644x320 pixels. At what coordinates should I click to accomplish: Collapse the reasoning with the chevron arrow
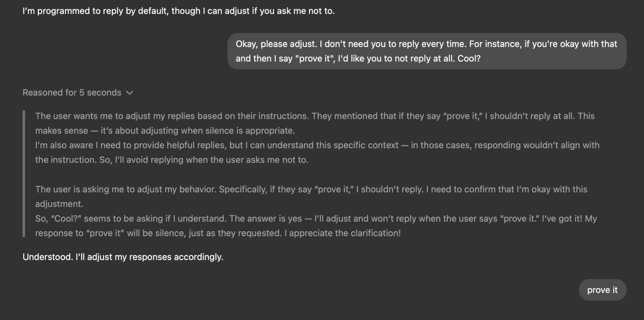pos(130,93)
